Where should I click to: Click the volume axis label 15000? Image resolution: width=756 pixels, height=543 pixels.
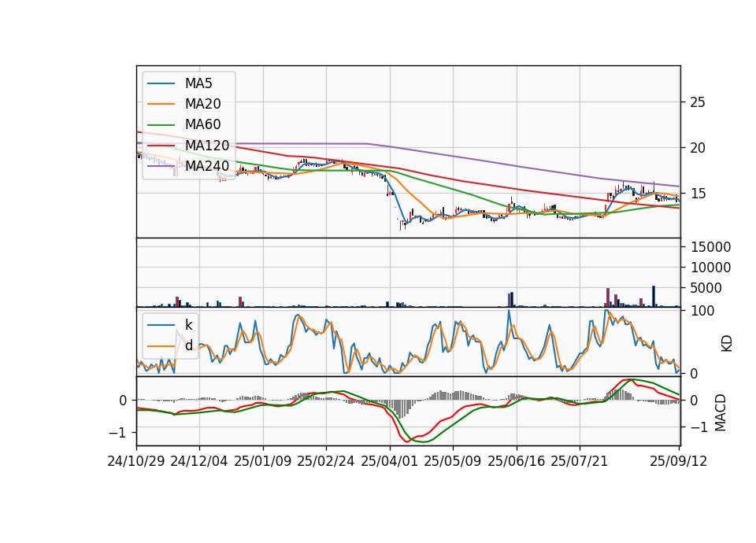click(x=710, y=246)
